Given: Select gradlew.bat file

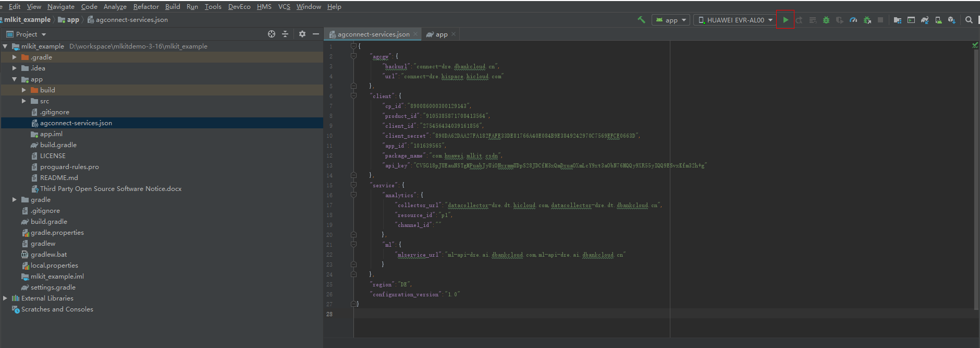Looking at the screenshot, I should (x=48, y=254).
